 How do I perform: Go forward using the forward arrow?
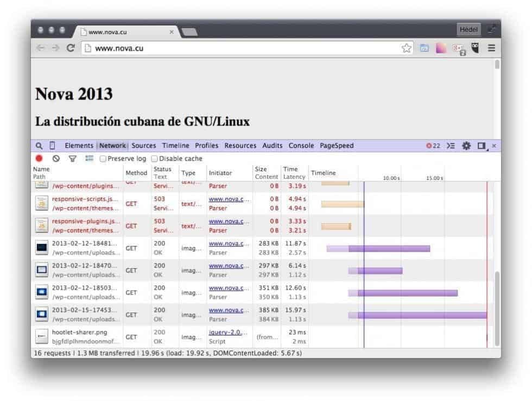[55, 48]
